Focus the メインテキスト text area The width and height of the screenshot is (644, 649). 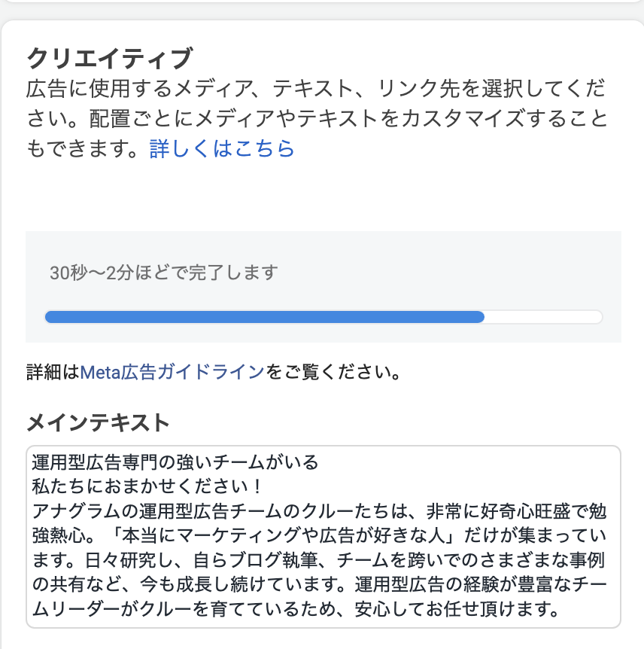(x=324, y=536)
